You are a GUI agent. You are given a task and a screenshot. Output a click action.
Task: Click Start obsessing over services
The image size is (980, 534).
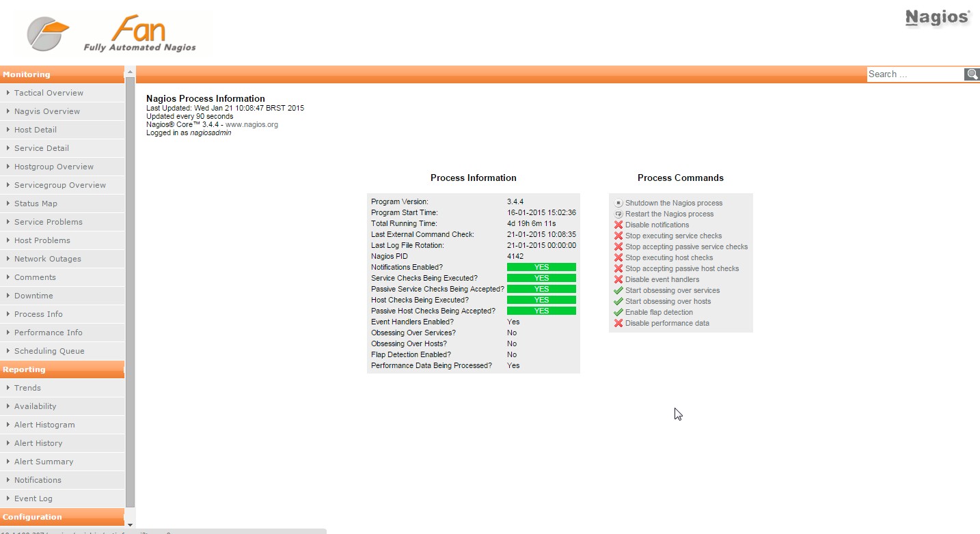click(x=672, y=290)
